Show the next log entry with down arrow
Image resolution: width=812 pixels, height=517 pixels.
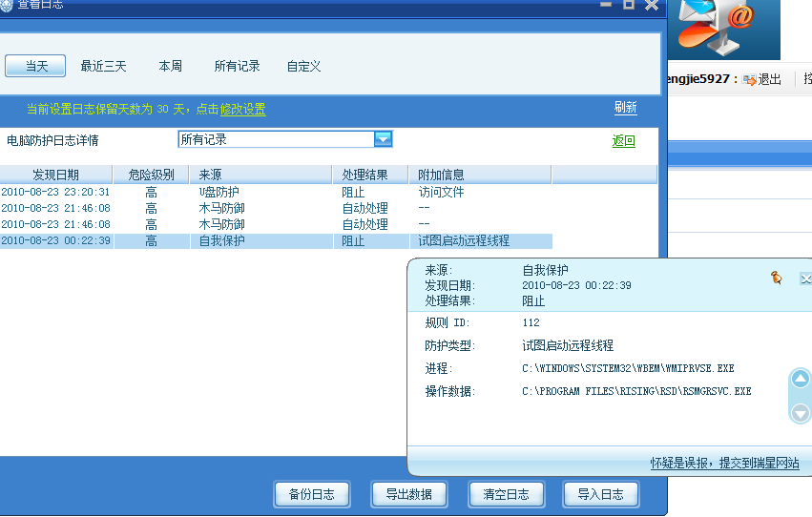[801, 413]
